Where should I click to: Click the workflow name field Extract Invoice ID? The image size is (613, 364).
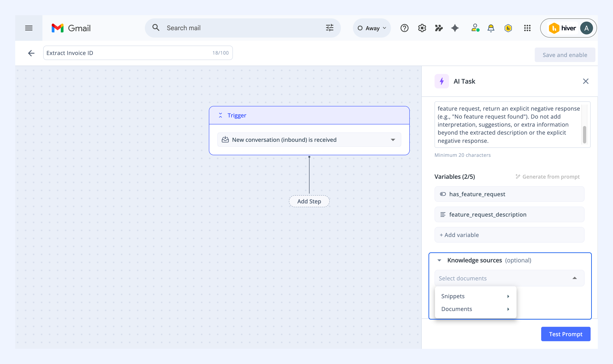pyautogui.click(x=138, y=53)
